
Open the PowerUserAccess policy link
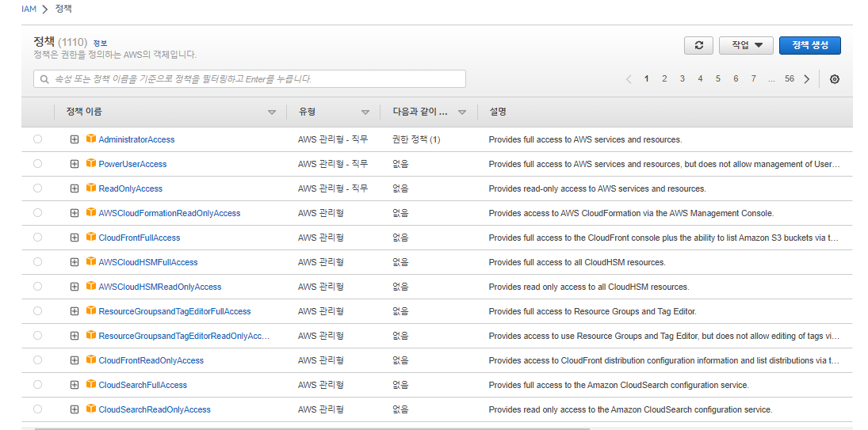(132, 164)
